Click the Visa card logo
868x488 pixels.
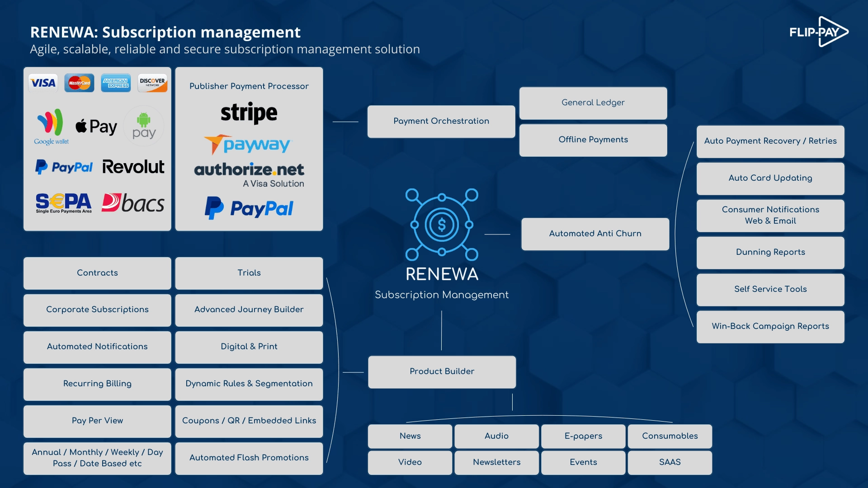point(43,83)
